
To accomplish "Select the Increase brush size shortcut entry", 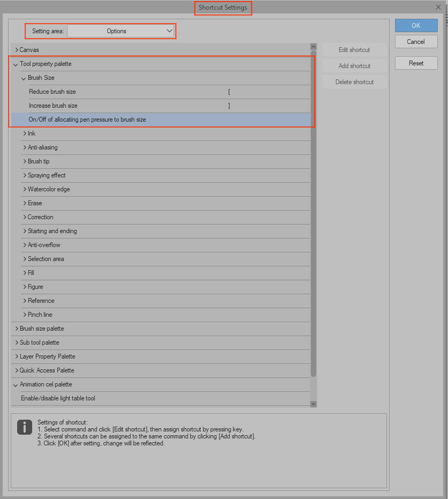I will coord(107,105).
